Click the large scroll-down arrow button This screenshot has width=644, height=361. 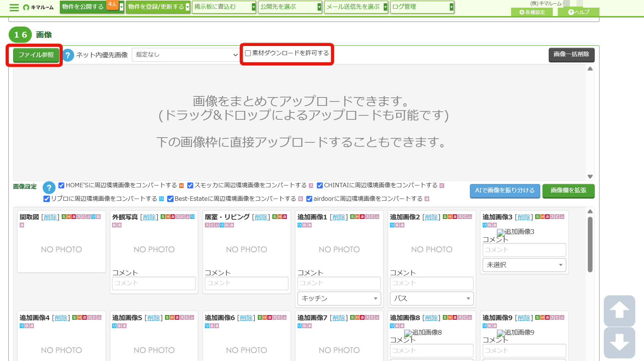(619, 342)
